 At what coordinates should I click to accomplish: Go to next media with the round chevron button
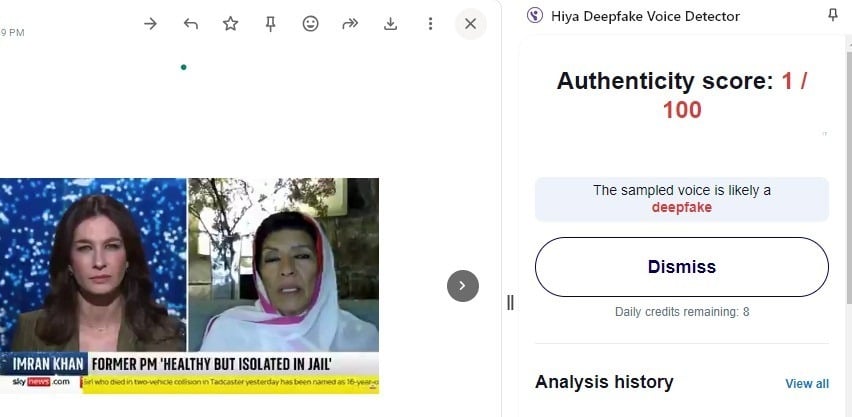462,285
